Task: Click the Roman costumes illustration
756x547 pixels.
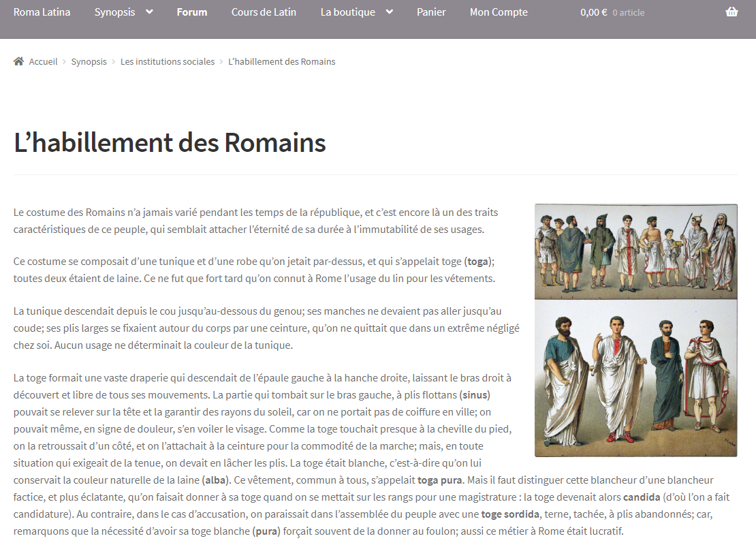Action: point(635,330)
